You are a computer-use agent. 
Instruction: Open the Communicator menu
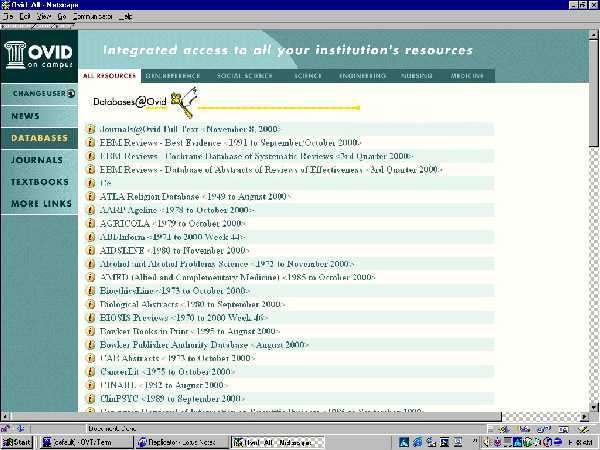point(93,16)
